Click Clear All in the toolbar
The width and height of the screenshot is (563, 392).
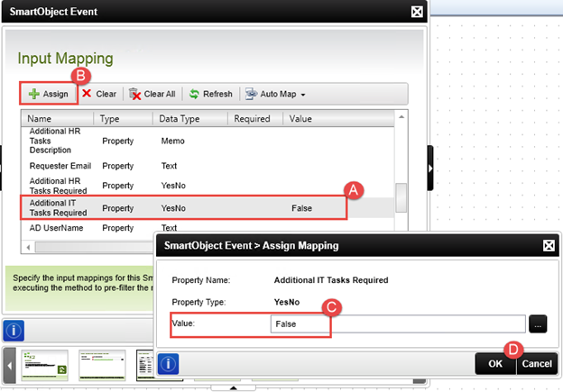152,94
